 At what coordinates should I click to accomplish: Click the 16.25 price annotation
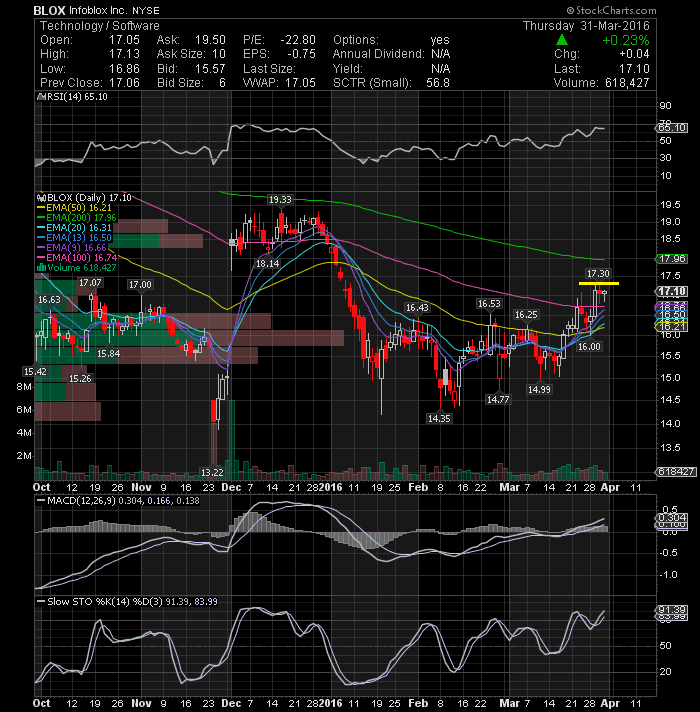click(526, 315)
